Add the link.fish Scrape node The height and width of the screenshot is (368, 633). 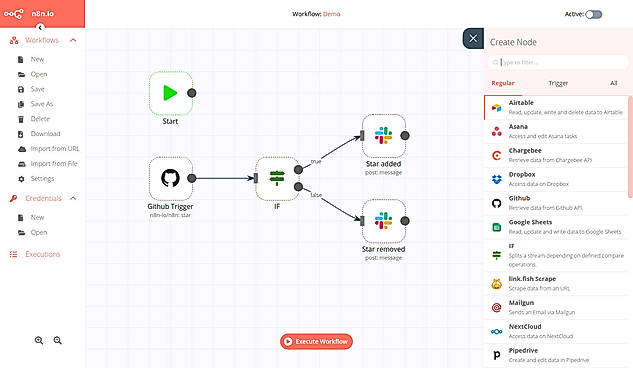click(x=556, y=283)
